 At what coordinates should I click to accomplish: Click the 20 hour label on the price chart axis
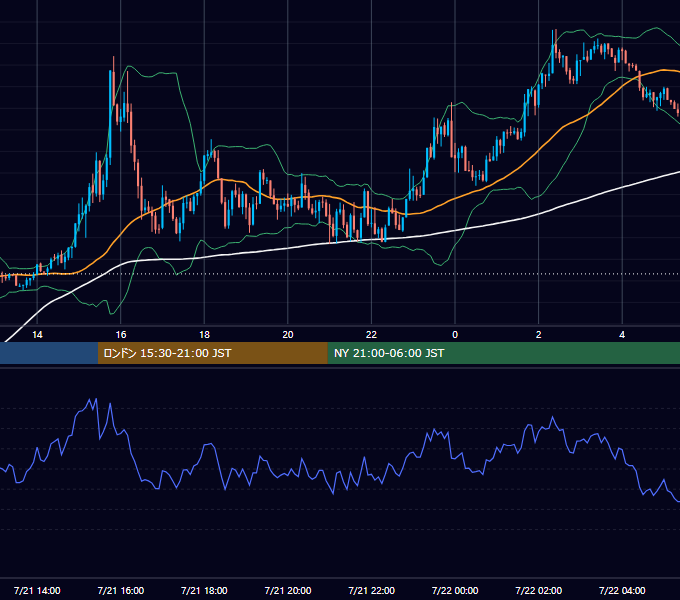click(288, 335)
